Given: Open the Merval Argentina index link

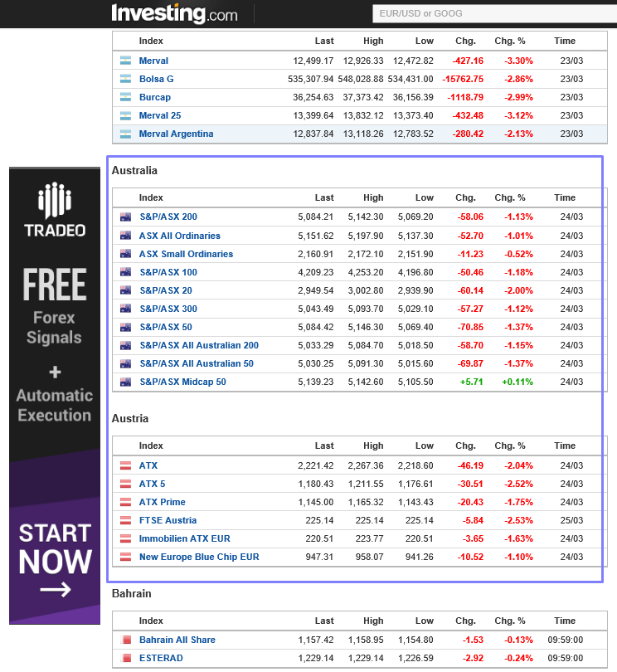Looking at the screenshot, I should [176, 134].
